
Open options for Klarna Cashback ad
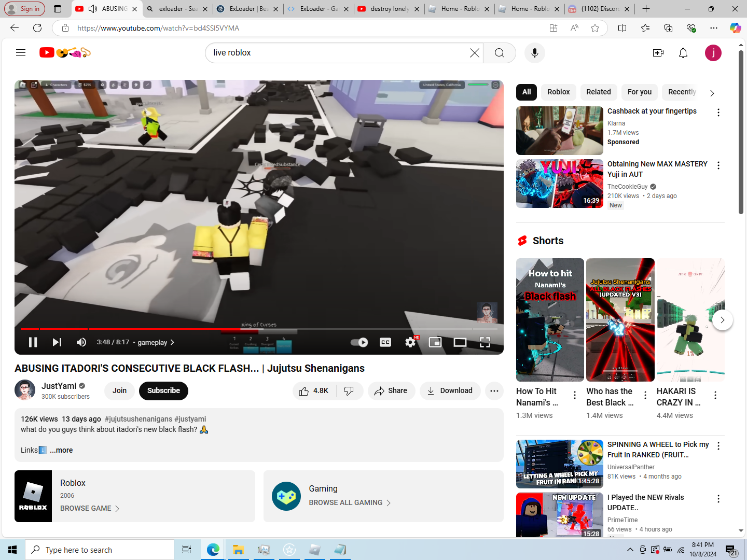[718, 113]
